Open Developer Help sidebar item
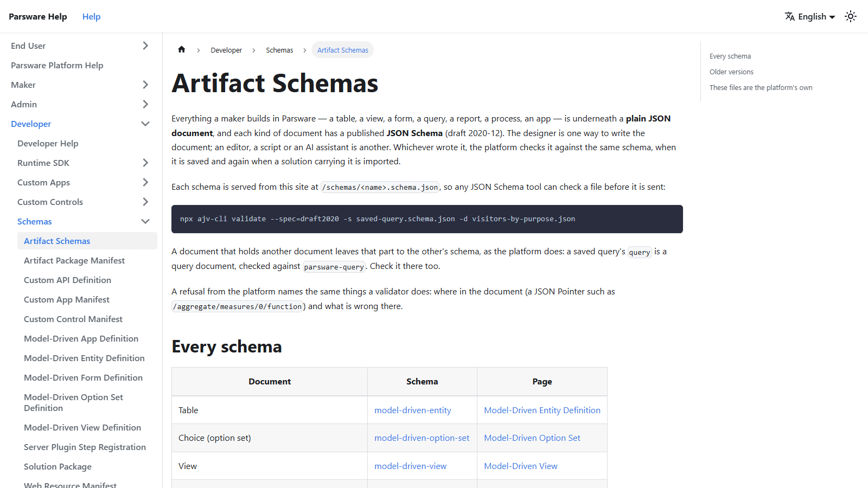868x488 pixels. point(48,143)
